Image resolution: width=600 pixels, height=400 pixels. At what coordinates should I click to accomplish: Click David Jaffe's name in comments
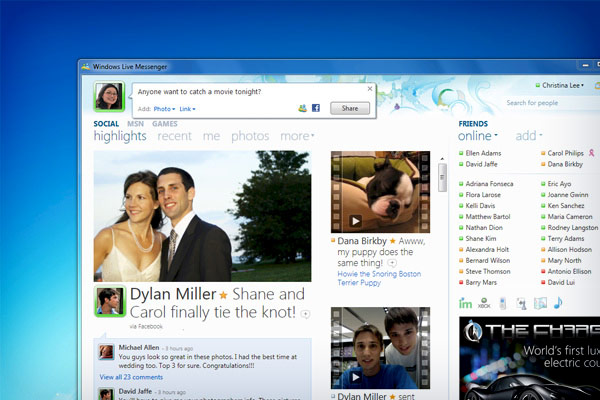(135, 391)
